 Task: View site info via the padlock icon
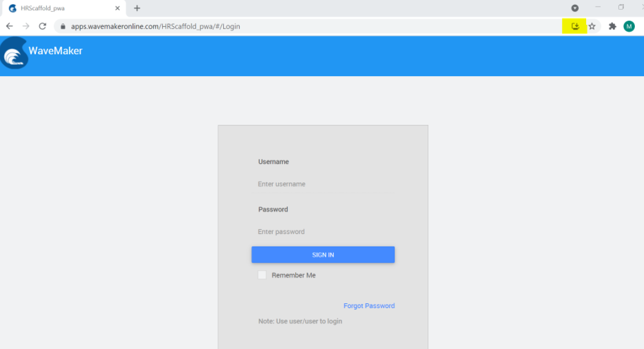click(x=63, y=27)
